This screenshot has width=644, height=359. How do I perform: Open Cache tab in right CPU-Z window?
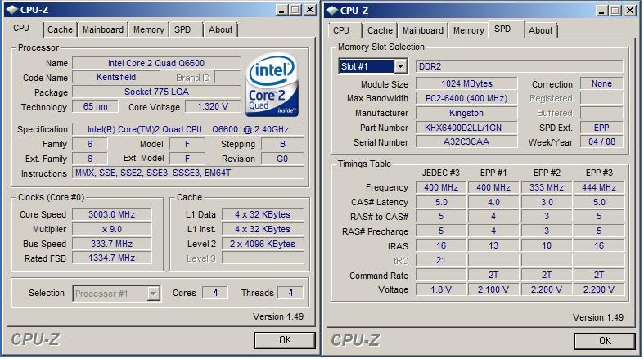[380, 30]
